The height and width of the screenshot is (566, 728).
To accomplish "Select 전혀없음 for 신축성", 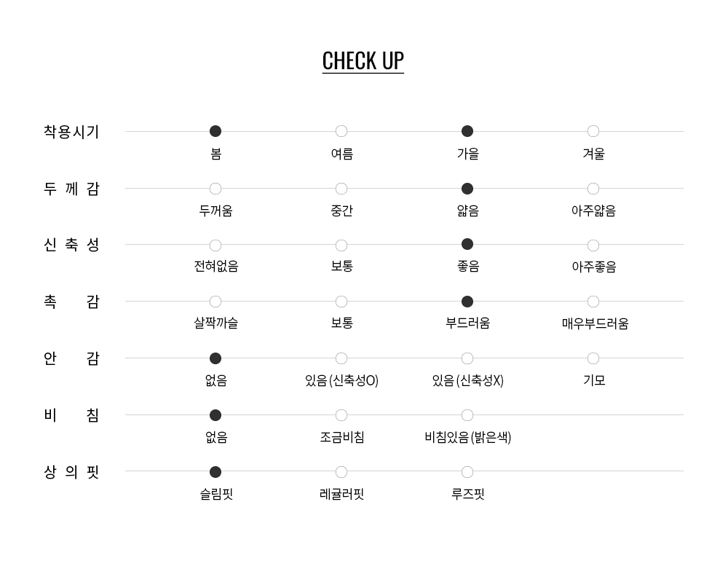I will point(215,245).
